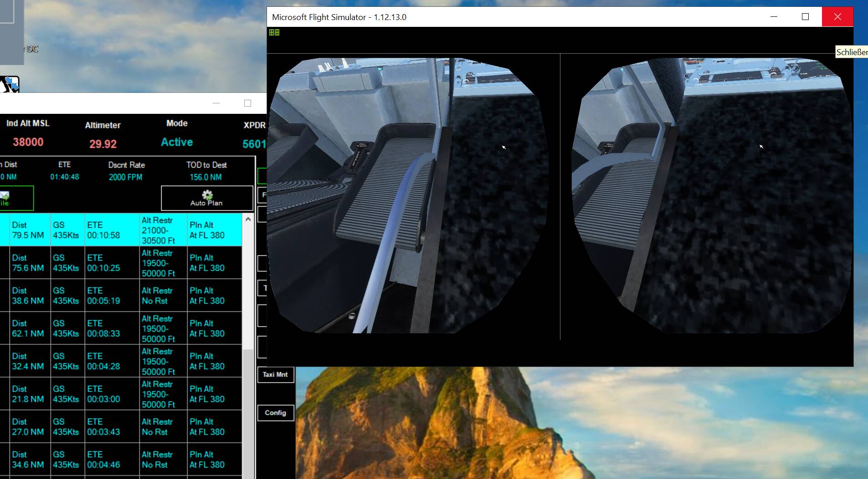
Task: Click the Active mode indicator
Action: [x=177, y=142]
